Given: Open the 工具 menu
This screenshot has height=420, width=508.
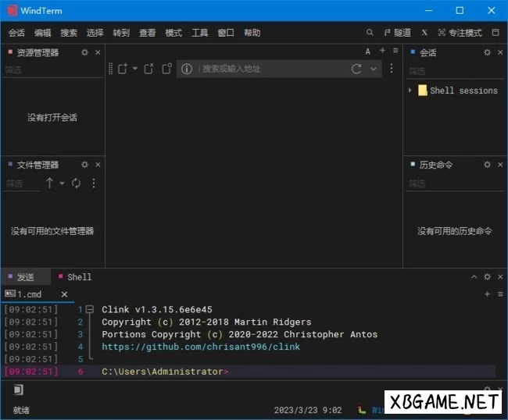Looking at the screenshot, I should click(199, 33).
